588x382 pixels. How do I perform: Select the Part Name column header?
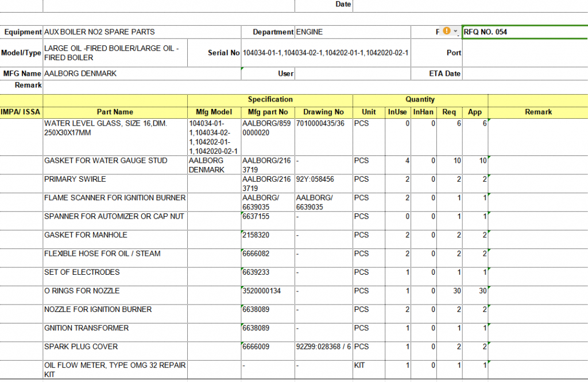tap(115, 112)
